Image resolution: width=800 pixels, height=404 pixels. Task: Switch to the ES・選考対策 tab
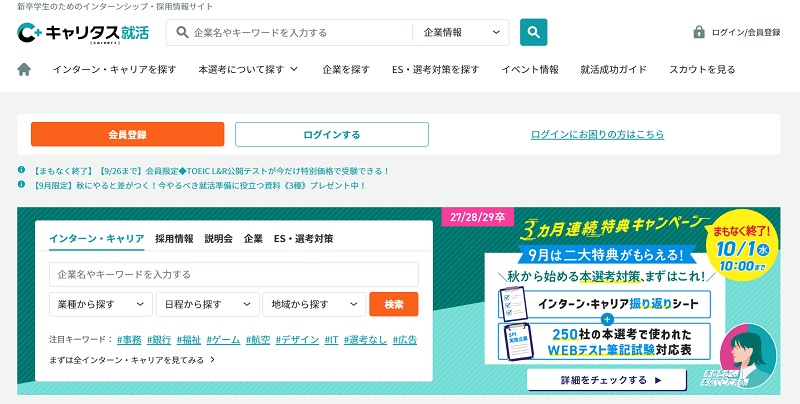(304, 239)
